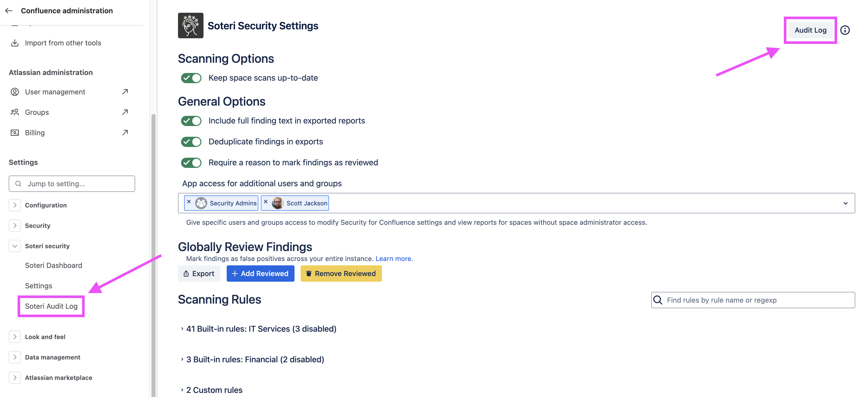Click the Add Reviewed button
This screenshot has width=868, height=397.
coord(260,273)
